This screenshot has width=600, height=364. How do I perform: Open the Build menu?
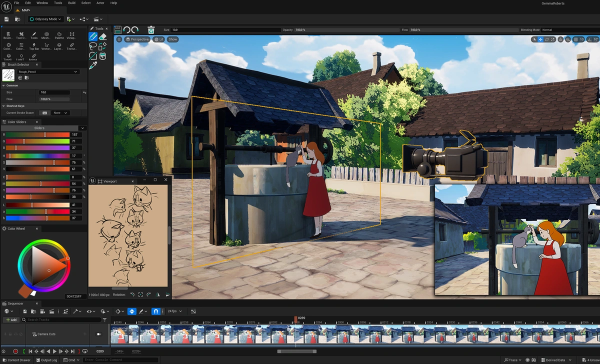[71, 3]
